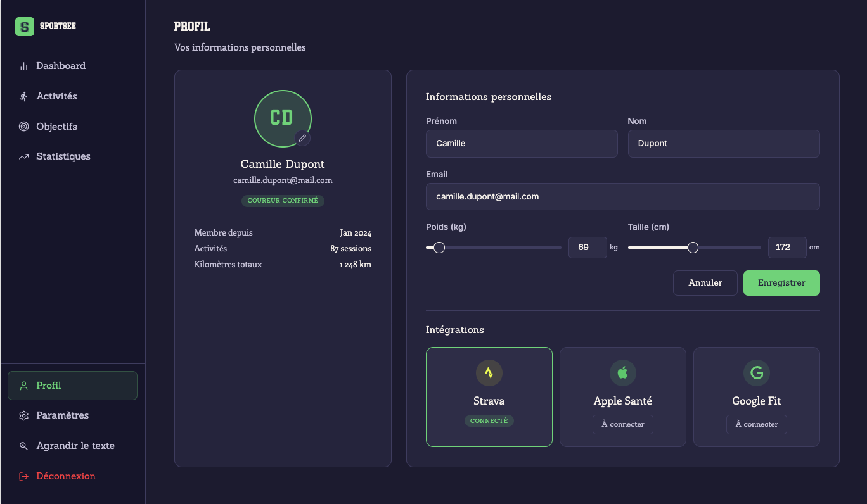867x504 pixels.
Task: Select the Profil sidebar entry
Action: click(72, 386)
